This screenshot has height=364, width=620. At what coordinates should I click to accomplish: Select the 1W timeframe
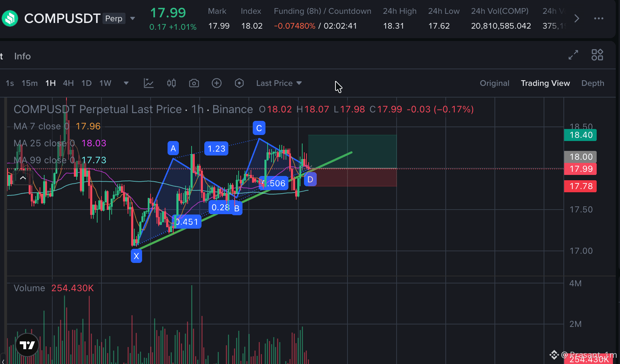pyautogui.click(x=105, y=83)
